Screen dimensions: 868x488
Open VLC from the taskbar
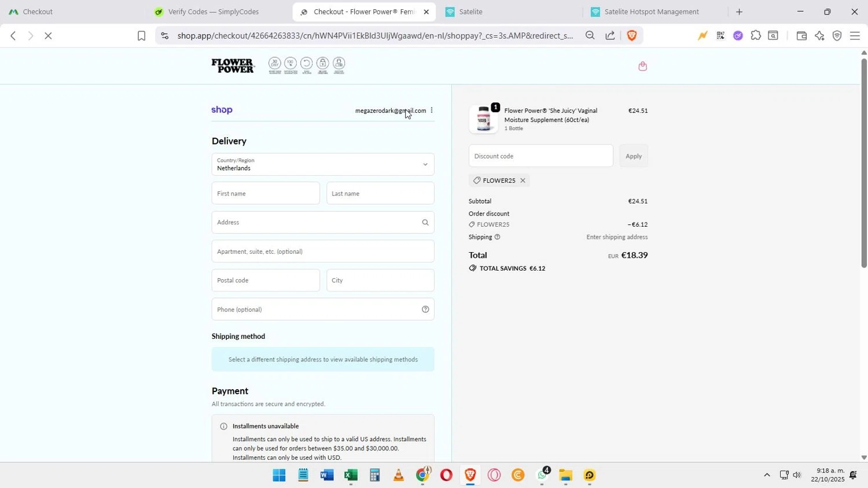(x=399, y=476)
